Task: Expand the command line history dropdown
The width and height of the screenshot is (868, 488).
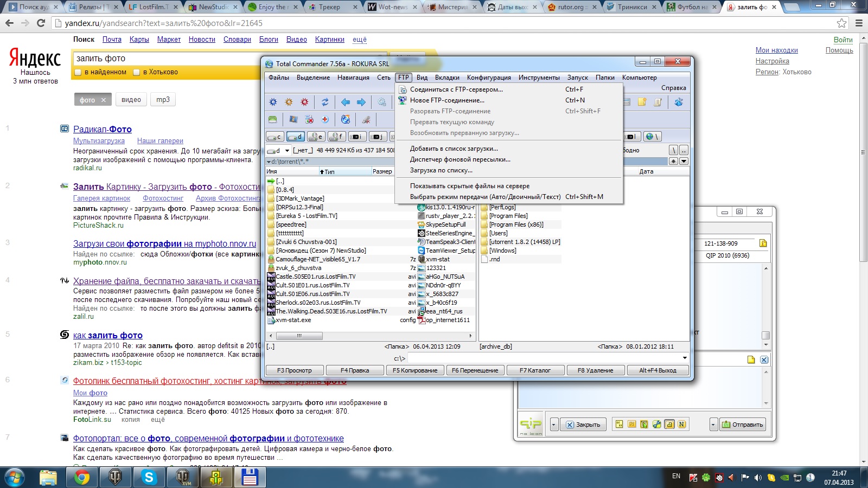Action: [685, 358]
